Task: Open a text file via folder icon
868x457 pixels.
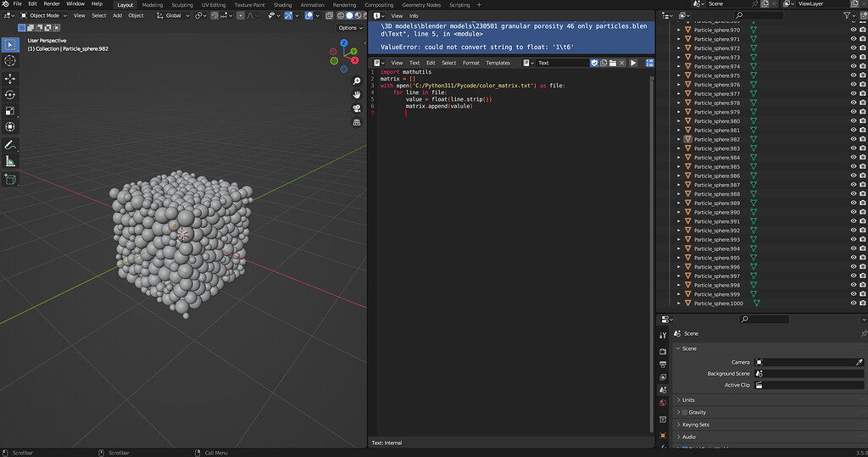Action: [x=613, y=63]
